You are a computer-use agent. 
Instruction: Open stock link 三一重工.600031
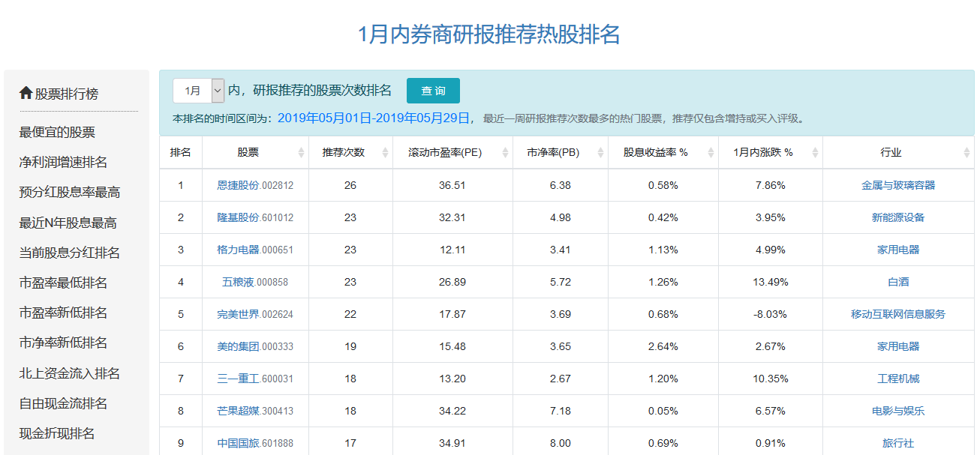tap(255, 379)
